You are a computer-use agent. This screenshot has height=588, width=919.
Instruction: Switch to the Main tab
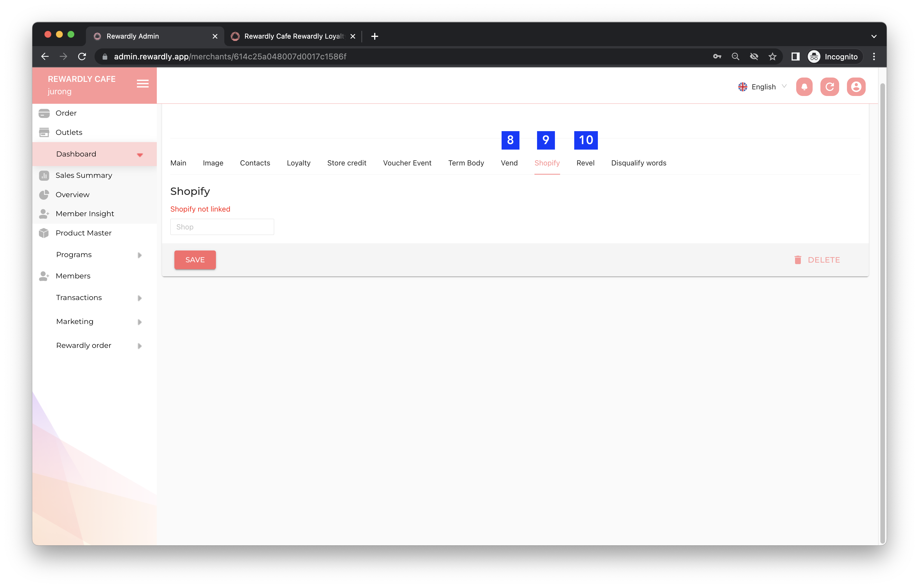tap(178, 163)
